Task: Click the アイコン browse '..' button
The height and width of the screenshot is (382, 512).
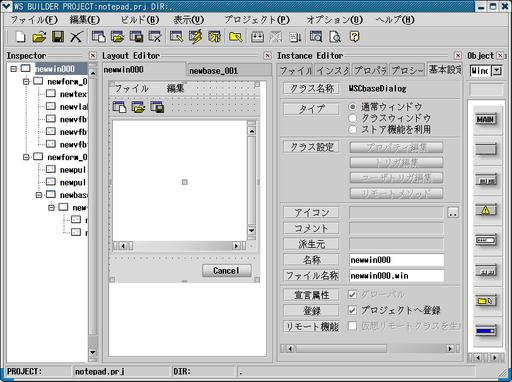Action: click(x=453, y=212)
